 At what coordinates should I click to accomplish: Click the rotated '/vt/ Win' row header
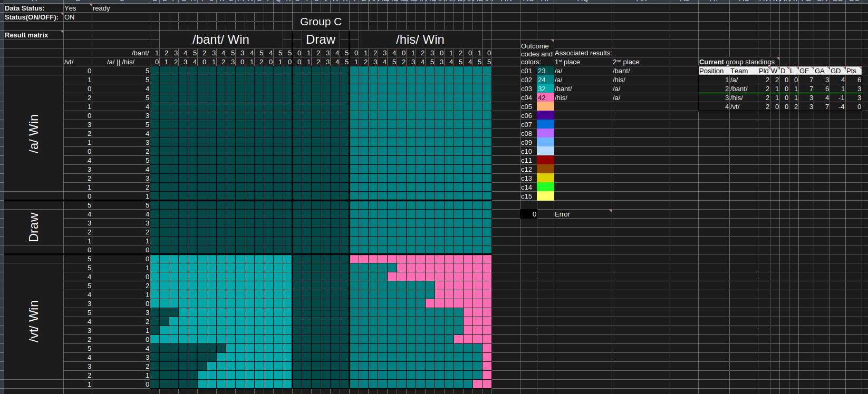click(x=34, y=321)
